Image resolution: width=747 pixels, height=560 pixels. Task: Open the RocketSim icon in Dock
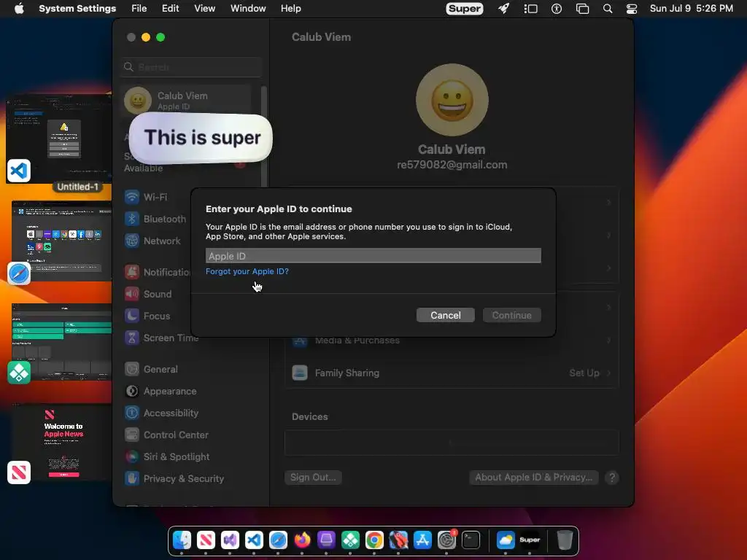pyautogui.click(x=398, y=540)
